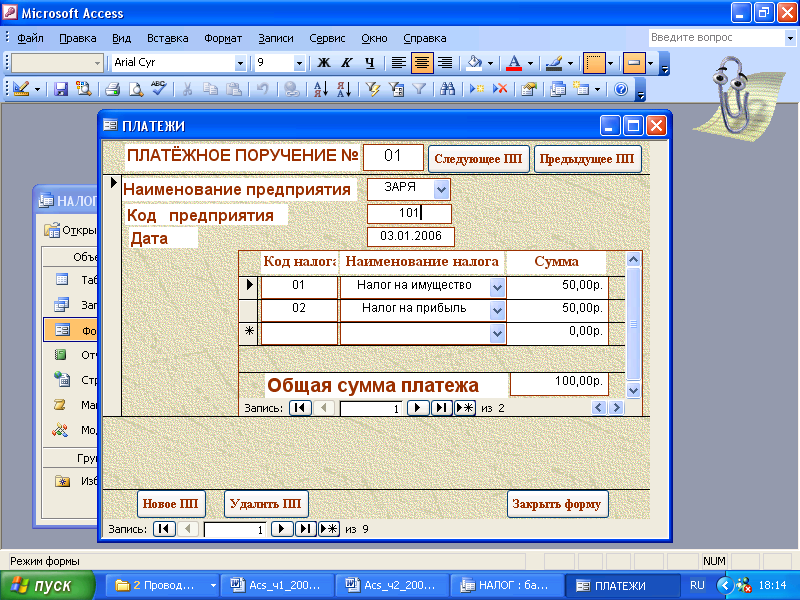Enable center text alignment

click(421, 63)
